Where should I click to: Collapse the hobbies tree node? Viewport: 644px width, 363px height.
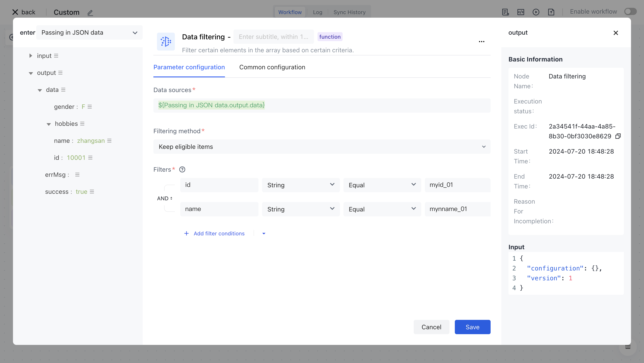pos(49,124)
